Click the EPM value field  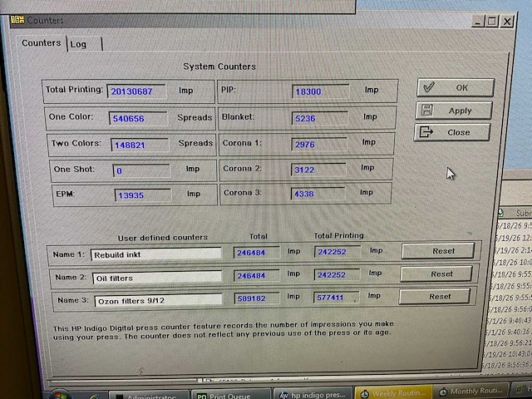click(143, 195)
